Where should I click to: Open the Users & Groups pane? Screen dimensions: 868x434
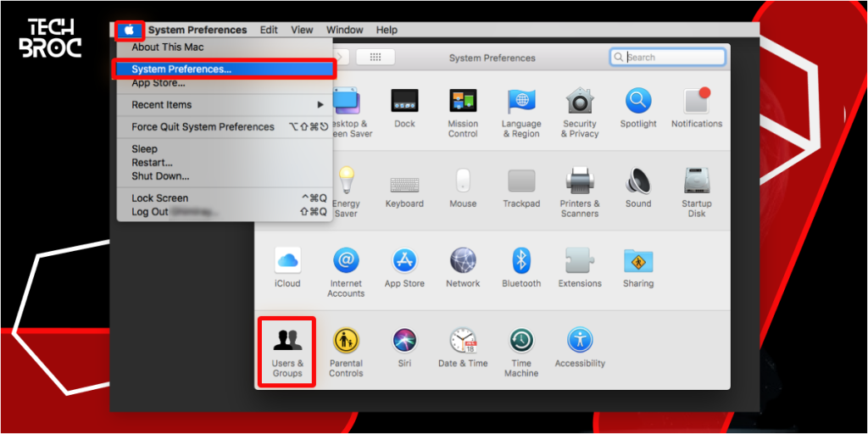pos(288,352)
